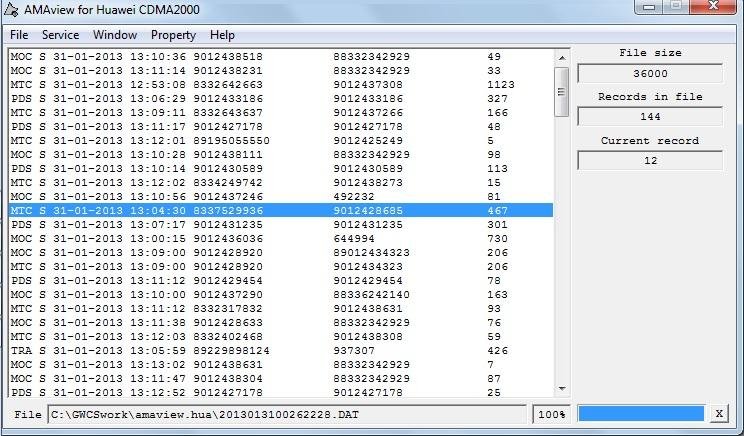The image size is (744, 436).
Task: Click the Records in file label
Action: pos(650,97)
